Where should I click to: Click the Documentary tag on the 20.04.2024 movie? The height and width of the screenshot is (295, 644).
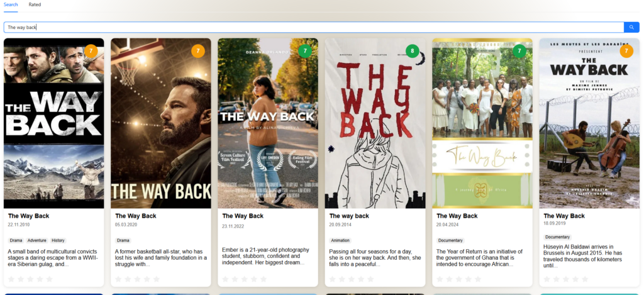click(450, 240)
